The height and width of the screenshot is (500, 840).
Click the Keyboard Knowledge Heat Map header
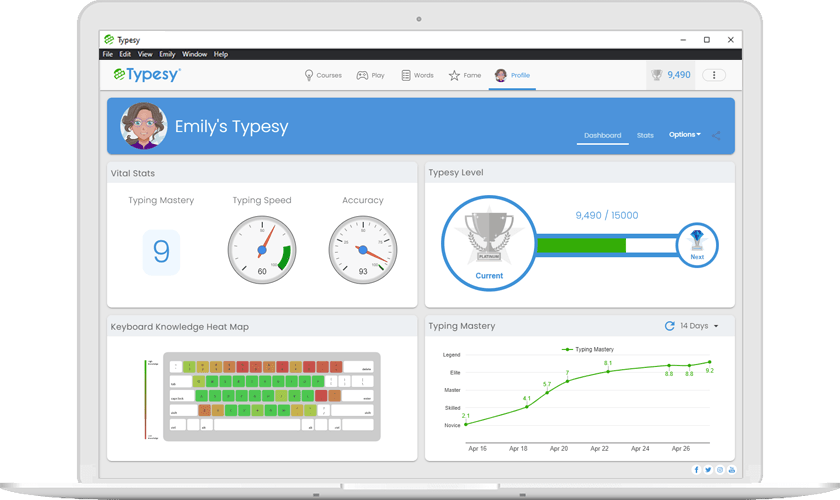(x=262, y=326)
